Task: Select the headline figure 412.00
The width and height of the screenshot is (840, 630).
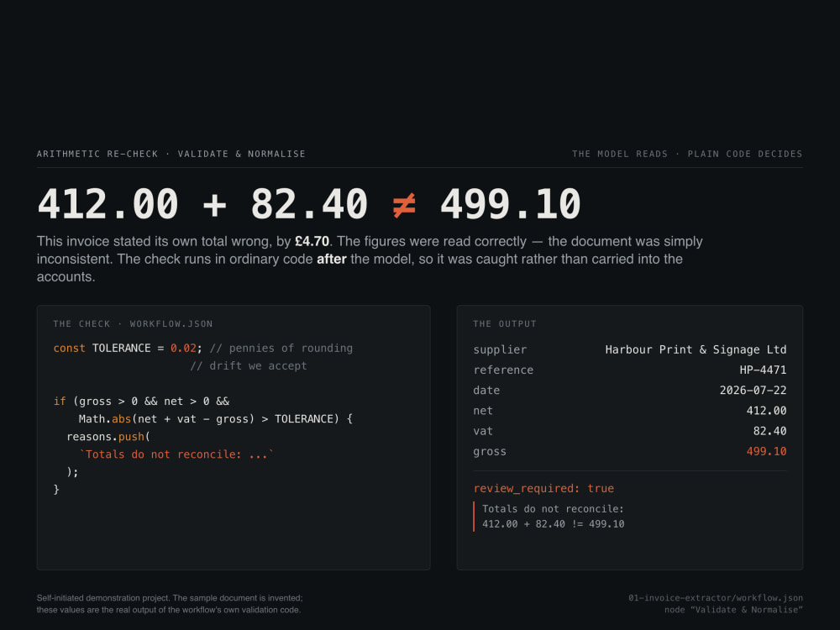Action: tap(108, 204)
